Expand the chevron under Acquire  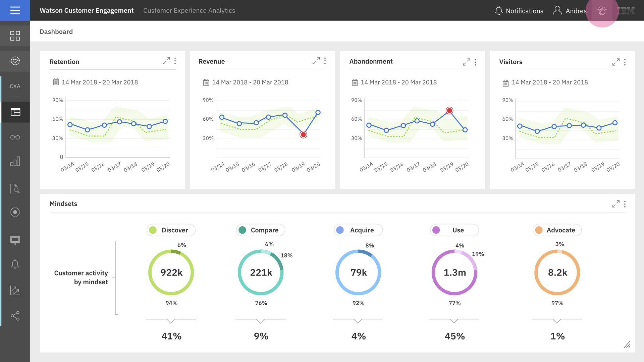(x=358, y=321)
